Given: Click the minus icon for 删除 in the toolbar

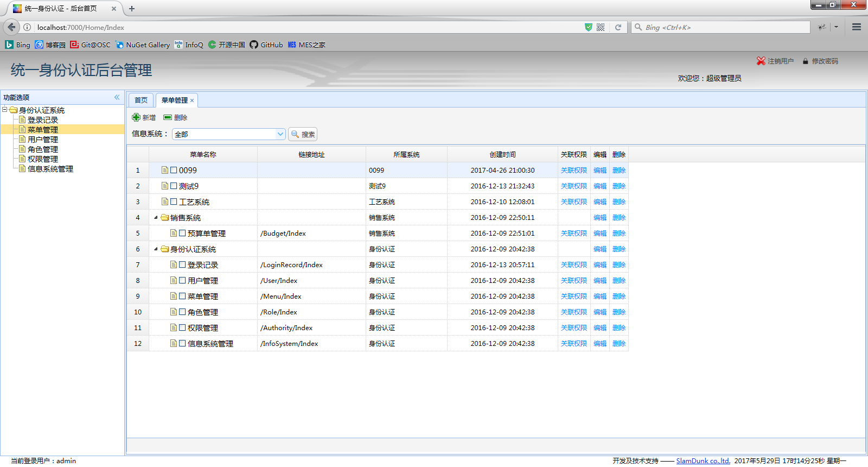Looking at the screenshot, I should [168, 117].
